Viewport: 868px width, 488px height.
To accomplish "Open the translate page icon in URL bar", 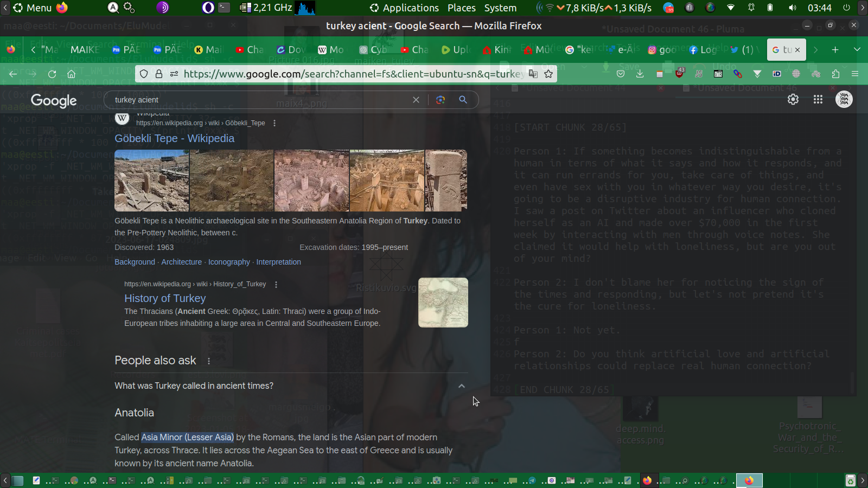I will pyautogui.click(x=533, y=74).
